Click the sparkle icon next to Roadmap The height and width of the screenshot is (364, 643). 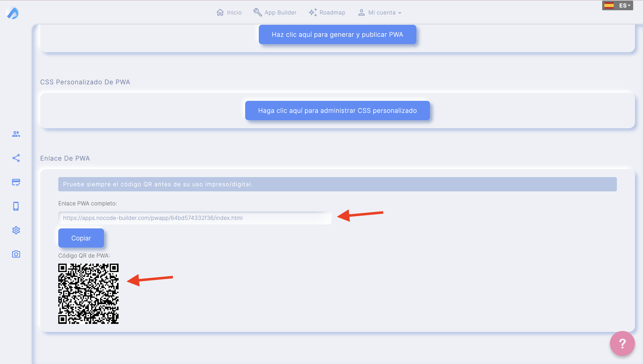click(x=313, y=12)
